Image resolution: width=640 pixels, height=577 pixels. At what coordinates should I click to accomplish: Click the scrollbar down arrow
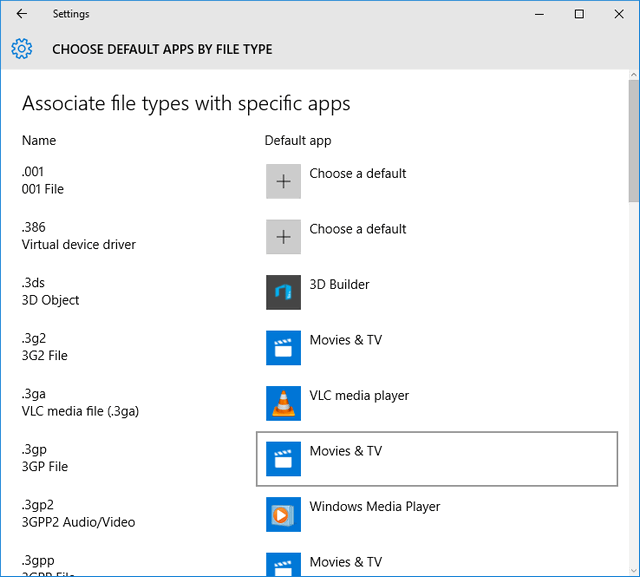click(633, 571)
